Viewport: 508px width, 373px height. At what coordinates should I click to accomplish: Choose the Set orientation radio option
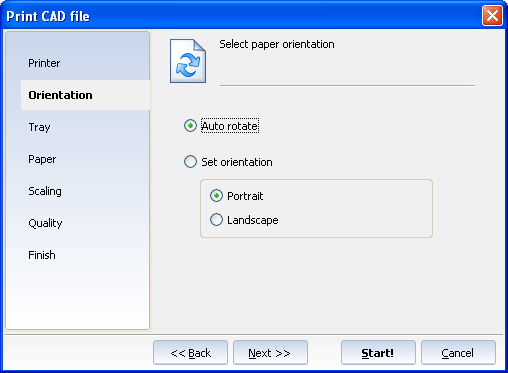tap(190, 162)
